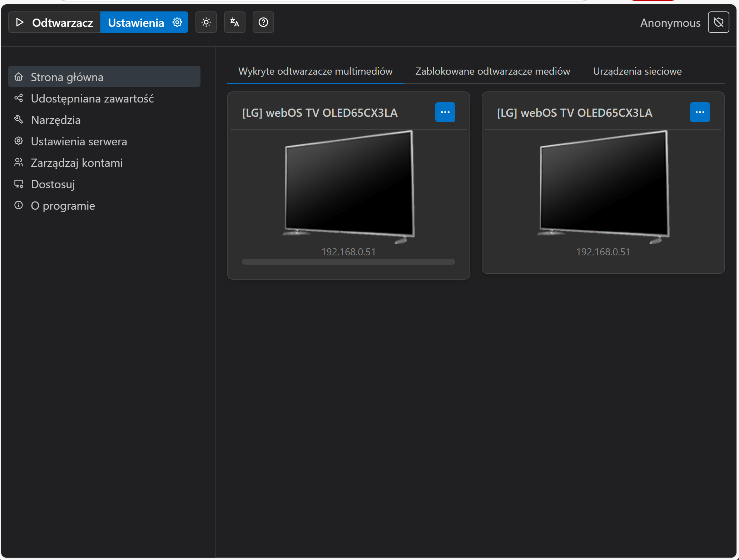Click the wrench icon beside Narzędzia
The image size is (739, 560).
[x=19, y=119]
